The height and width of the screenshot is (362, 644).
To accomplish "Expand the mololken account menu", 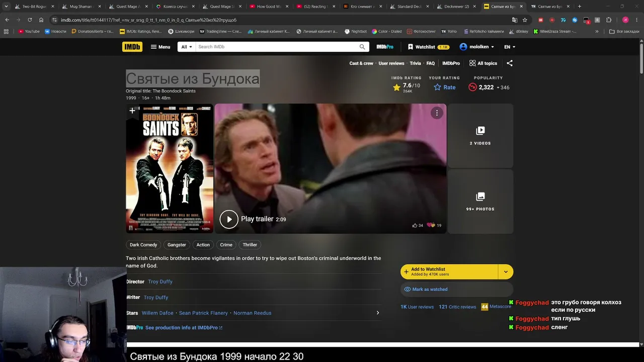I will [476, 47].
